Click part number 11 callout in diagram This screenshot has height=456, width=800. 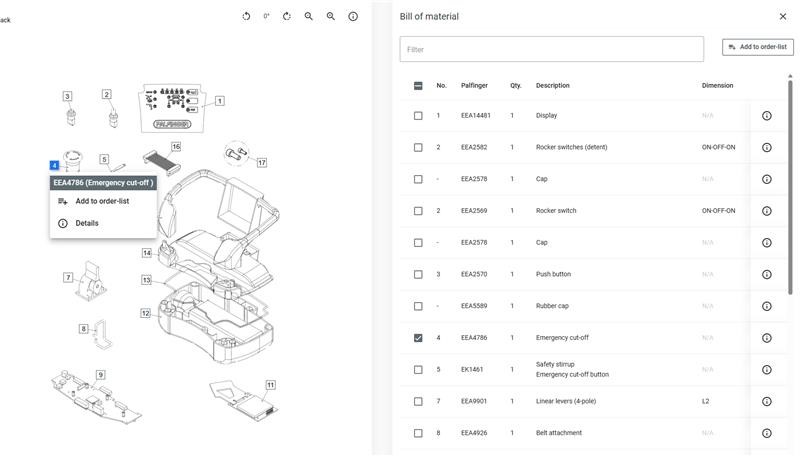pyautogui.click(x=270, y=384)
